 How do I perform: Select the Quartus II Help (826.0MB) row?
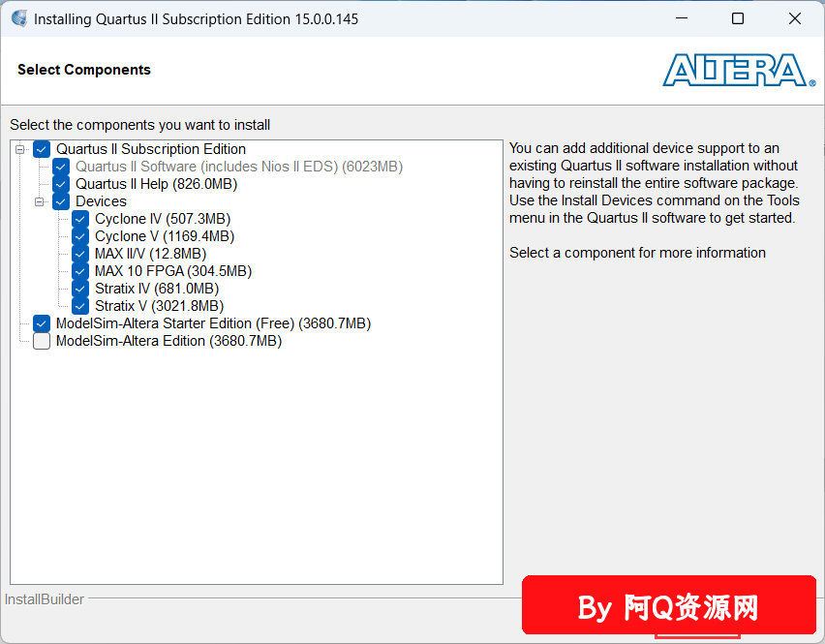coord(156,184)
